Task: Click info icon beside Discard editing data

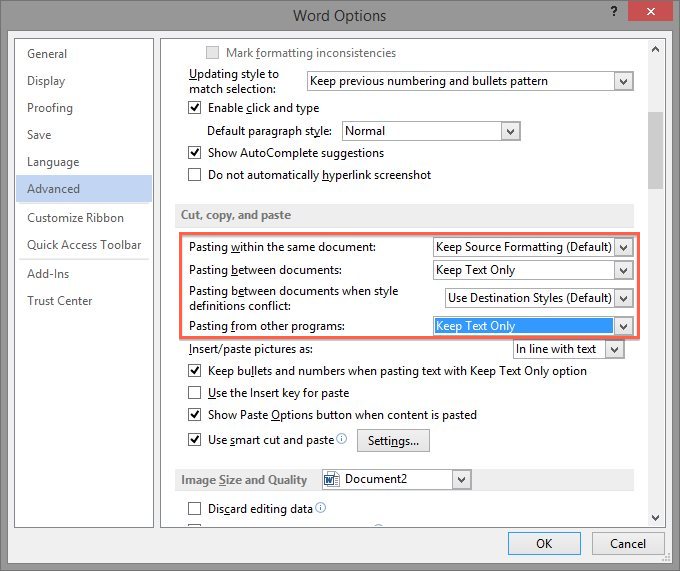Action: click(320, 507)
